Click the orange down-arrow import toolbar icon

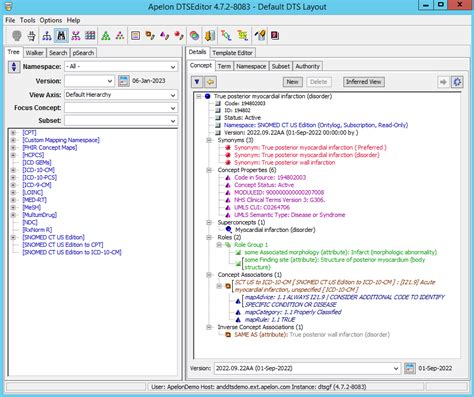tap(210, 35)
